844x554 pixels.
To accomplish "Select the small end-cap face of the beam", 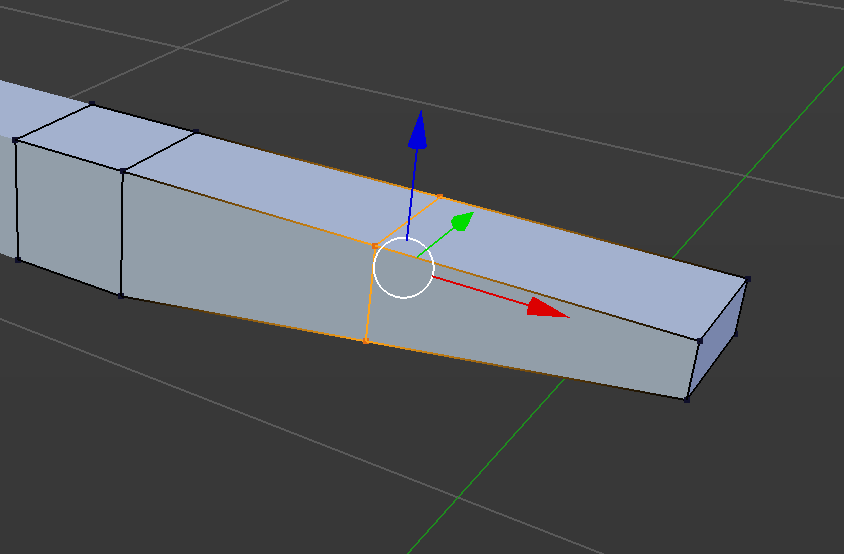I will (718, 340).
